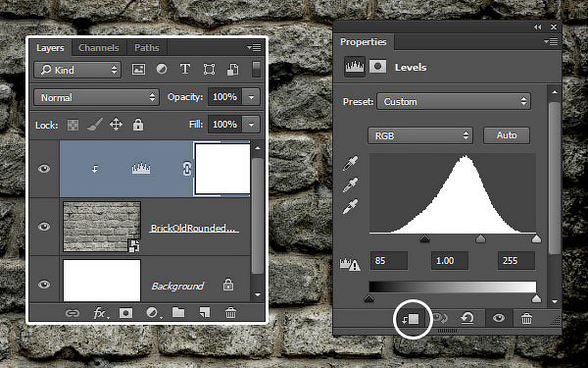Create a new layer
Screen dimensions: 588x368
tap(205, 312)
